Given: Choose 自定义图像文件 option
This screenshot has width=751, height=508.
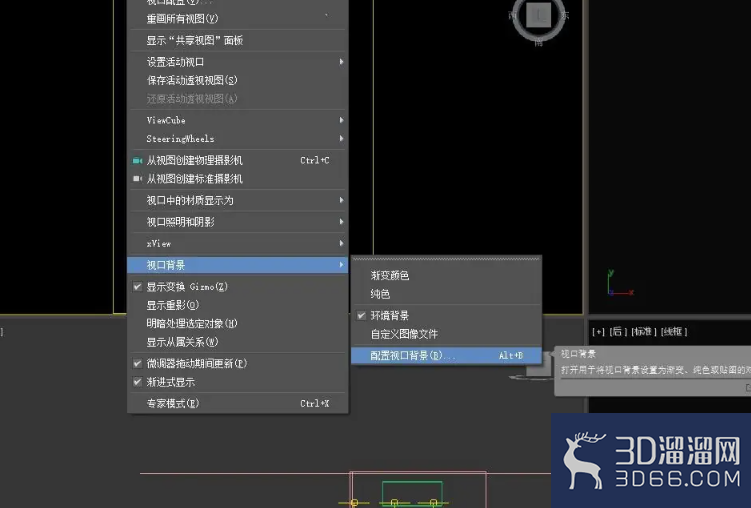Looking at the screenshot, I should (446, 334).
